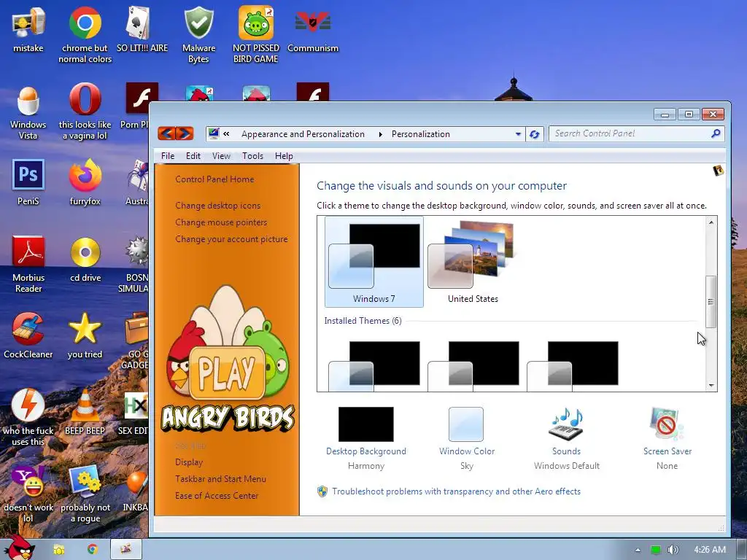
Task: Click the theme list scroll down arrow
Action: click(x=711, y=385)
